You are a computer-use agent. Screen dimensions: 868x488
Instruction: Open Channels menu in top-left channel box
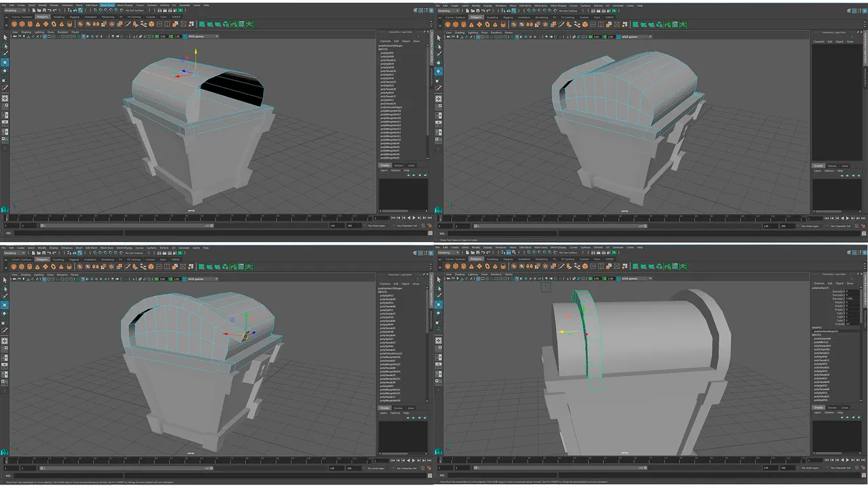tap(385, 41)
